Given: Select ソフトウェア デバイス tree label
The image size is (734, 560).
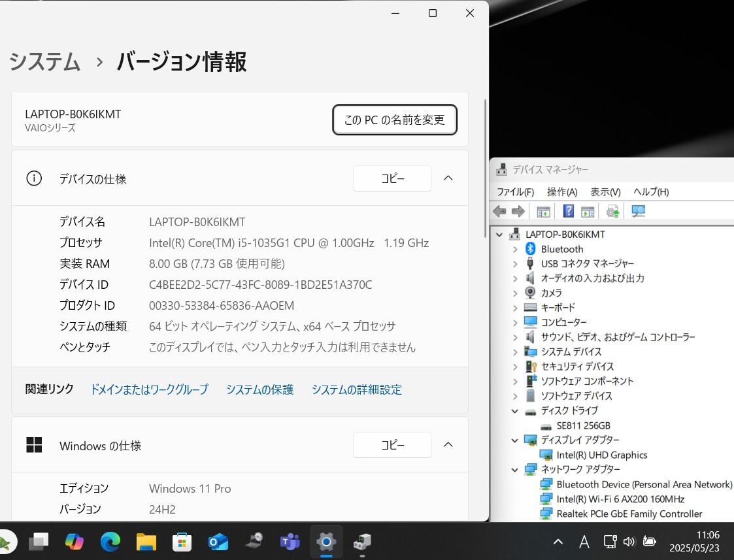Looking at the screenshot, I should pos(576,396).
